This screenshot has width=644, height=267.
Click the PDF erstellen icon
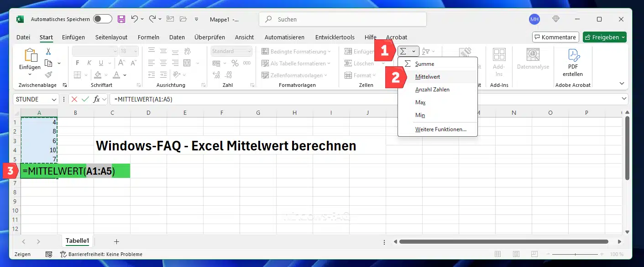(573, 63)
